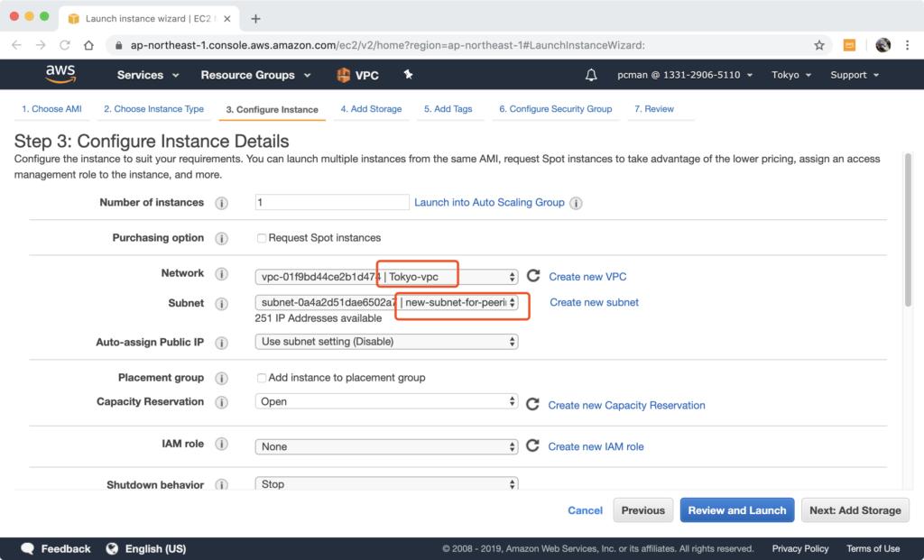Check Add instance to placement group

[x=261, y=378]
